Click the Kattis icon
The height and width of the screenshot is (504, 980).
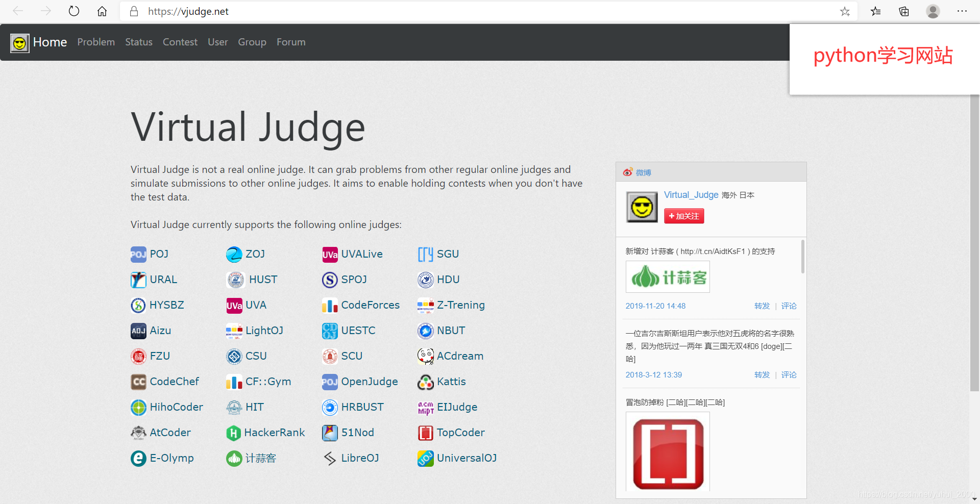(426, 382)
